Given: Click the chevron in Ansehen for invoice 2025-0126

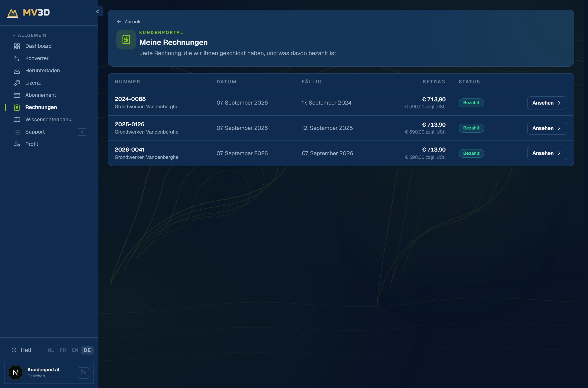Looking at the screenshot, I should pyautogui.click(x=559, y=128).
